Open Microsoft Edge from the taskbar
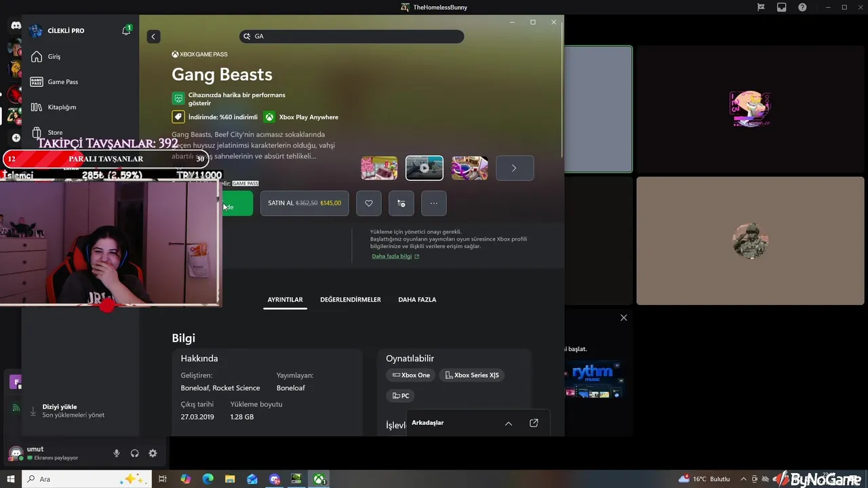868x488 pixels. click(x=208, y=479)
